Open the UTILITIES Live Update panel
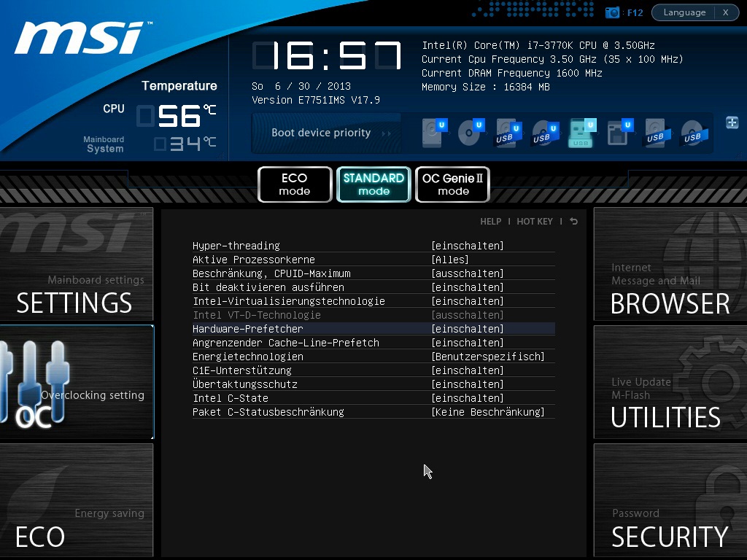The height and width of the screenshot is (560, 747). [x=670, y=382]
